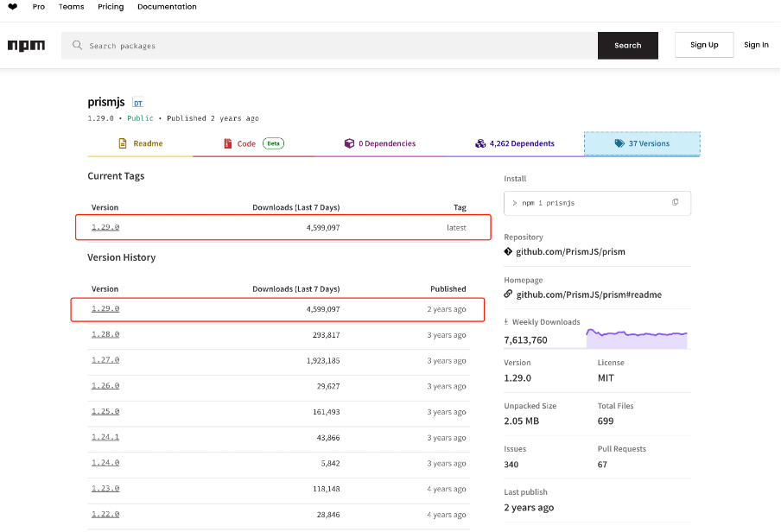Screen dimensions: 781x532
Task: Open version 1.29.0 under Current Tags
Action: (105, 227)
